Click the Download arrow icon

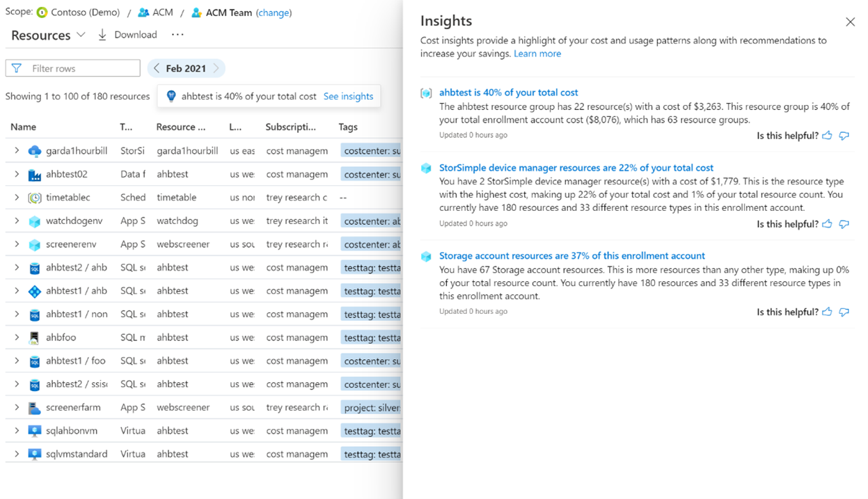102,35
